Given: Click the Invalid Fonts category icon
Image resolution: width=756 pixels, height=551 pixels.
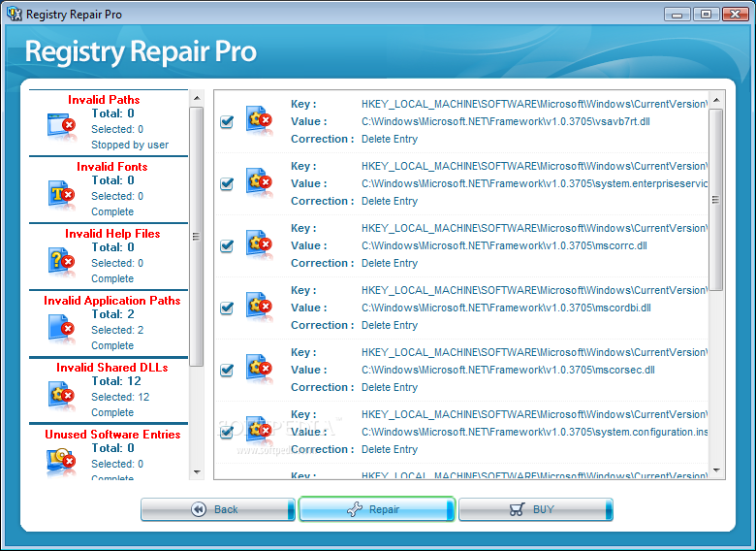Looking at the screenshot, I should click(x=62, y=194).
